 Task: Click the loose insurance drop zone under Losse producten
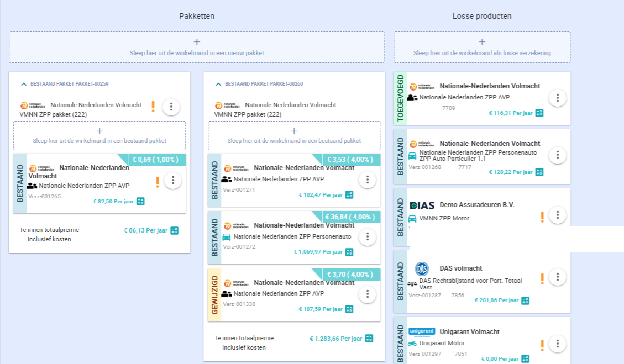[482, 48]
